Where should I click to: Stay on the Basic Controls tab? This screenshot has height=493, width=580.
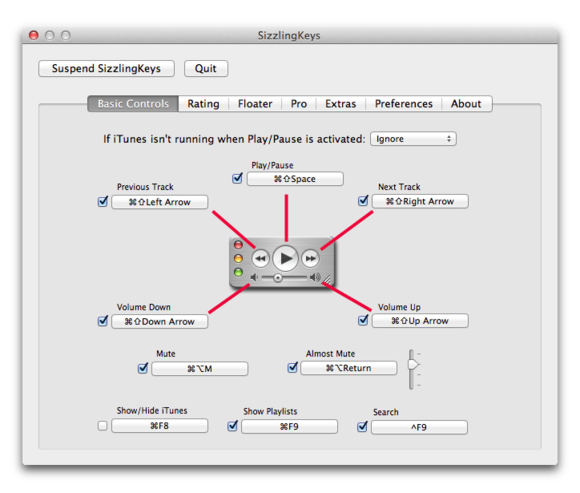point(133,104)
